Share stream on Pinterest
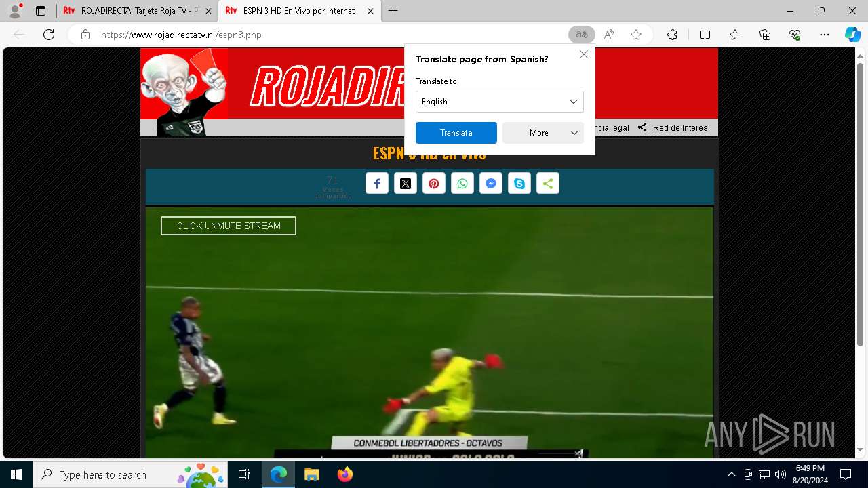Image resolution: width=868 pixels, height=488 pixels. [x=434, y=184]
